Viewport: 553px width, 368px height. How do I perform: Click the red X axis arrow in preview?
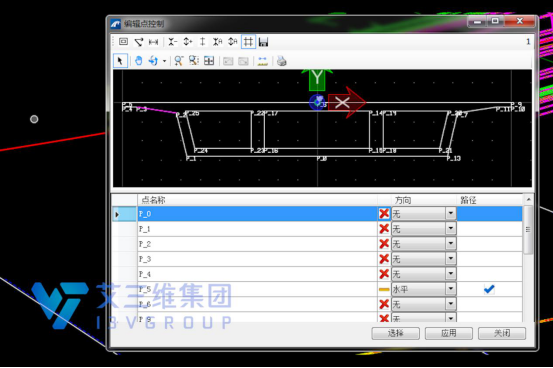coord(347,103)
